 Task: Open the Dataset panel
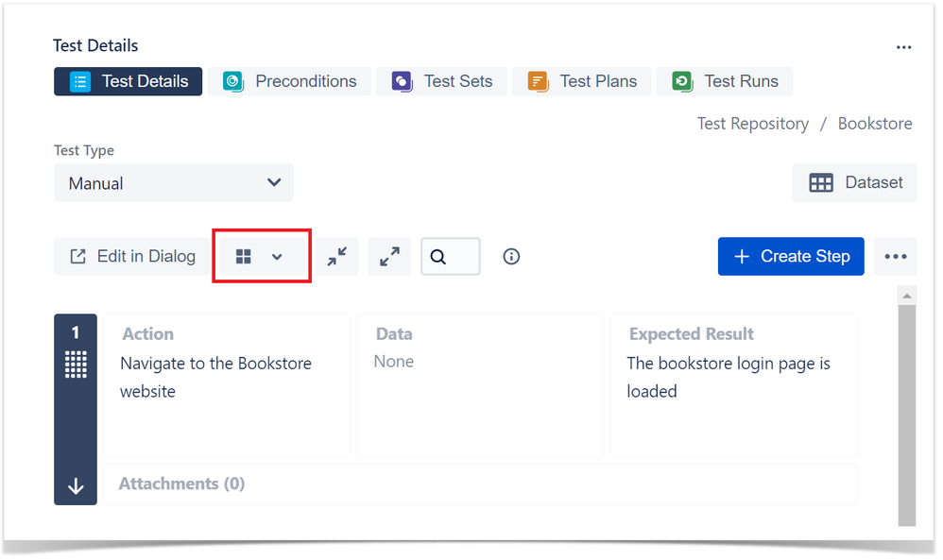click(x=854, y=182)
